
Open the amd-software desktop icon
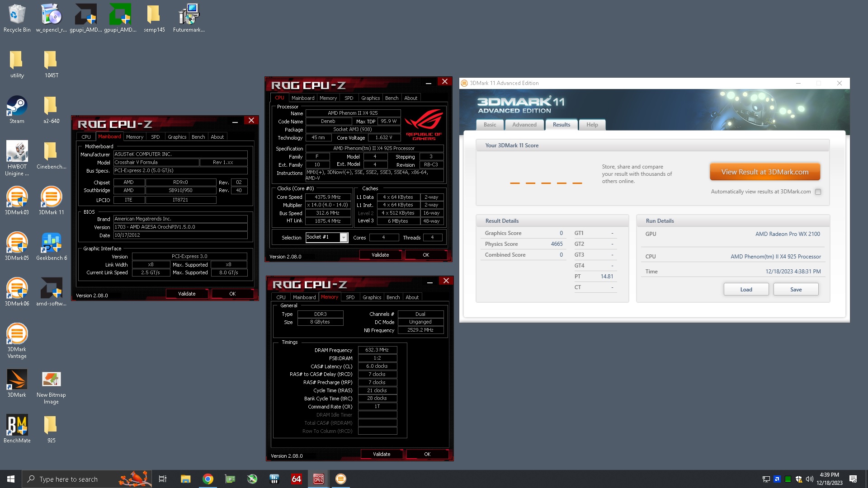(x=51, y=292)
